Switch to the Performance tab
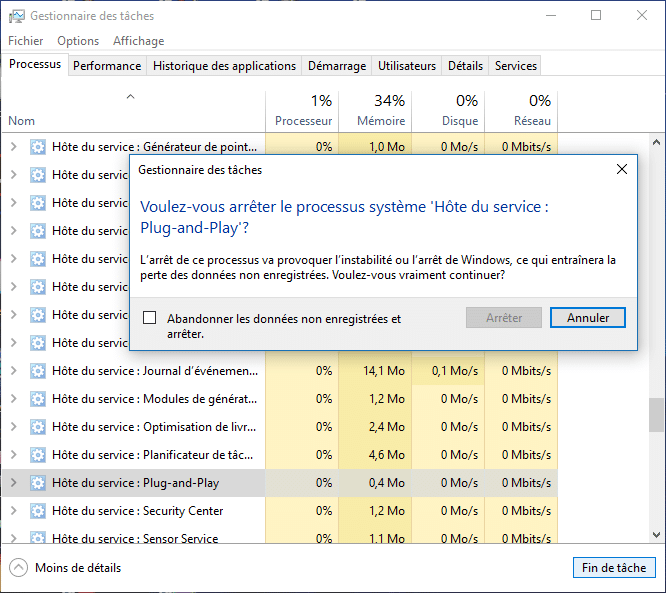 pyautogui.click(x=107, y=66)
